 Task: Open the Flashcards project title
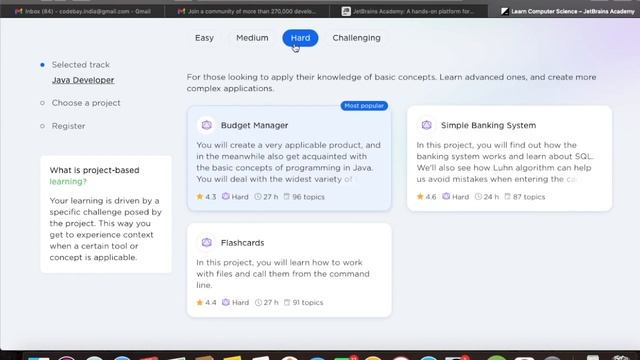(x=242, y=243)
